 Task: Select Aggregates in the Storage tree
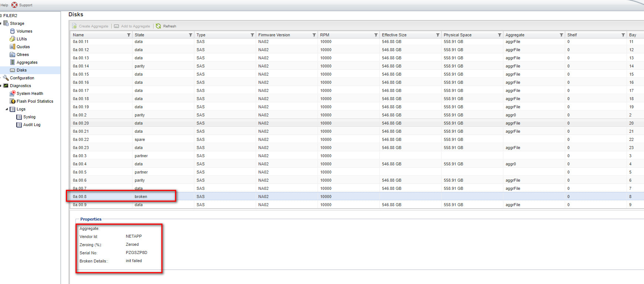(x=27, y=62)
